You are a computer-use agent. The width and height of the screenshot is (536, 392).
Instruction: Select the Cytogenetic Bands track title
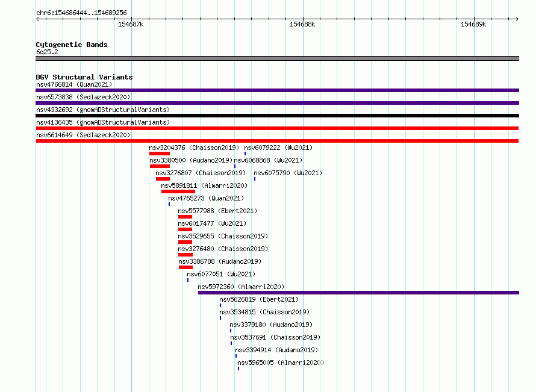pyautogui.click(x=72, y=45)
